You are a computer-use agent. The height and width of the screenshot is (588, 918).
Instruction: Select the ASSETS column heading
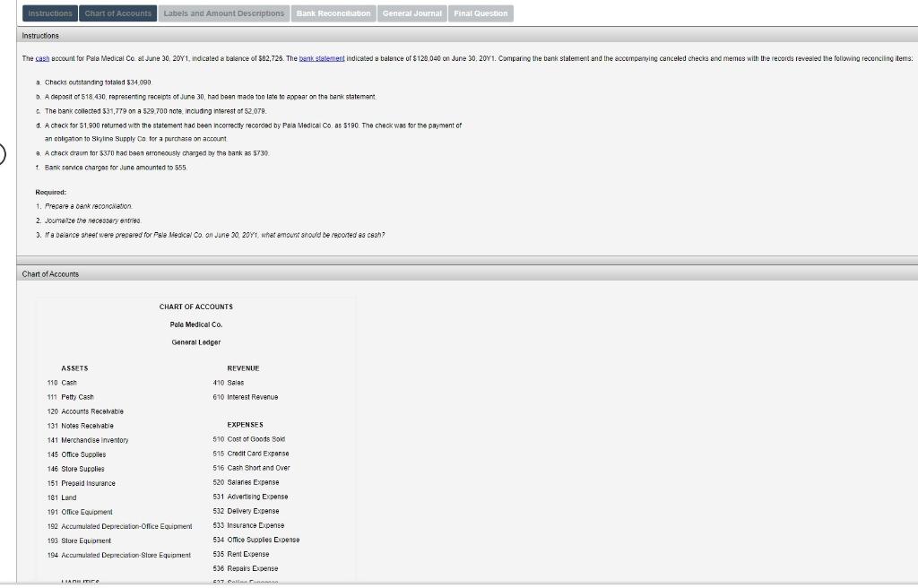(x=74, y=367)
